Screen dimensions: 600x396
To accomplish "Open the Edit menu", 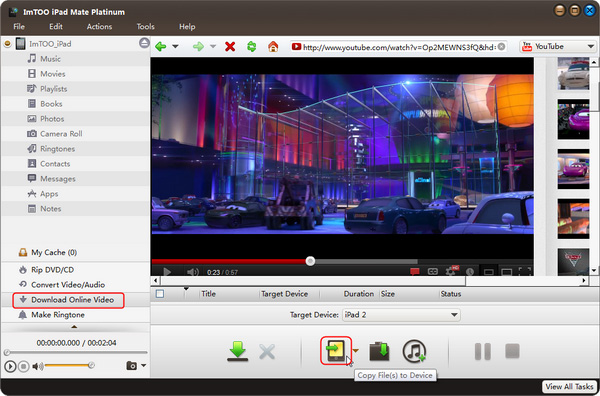I will coord(55,27).
